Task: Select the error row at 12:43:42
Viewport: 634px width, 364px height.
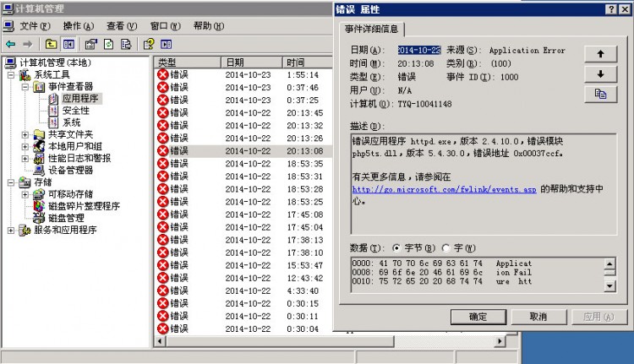Action: click(243, 278)
